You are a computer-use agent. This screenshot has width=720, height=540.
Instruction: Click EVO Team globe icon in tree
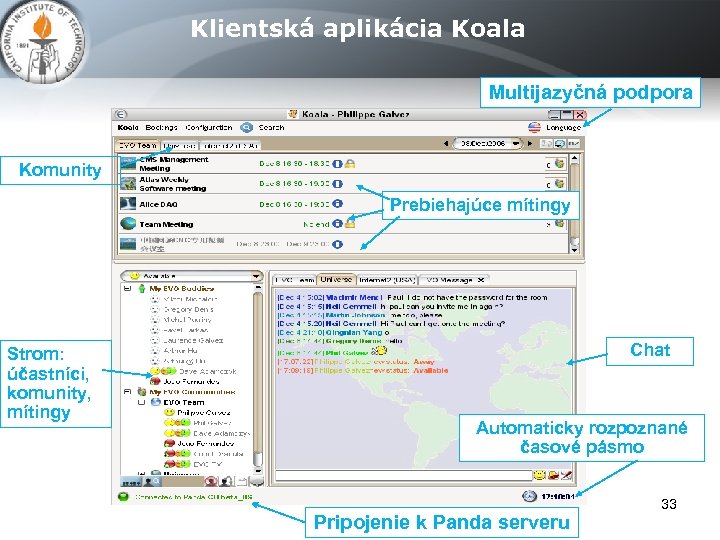click(156, 402)
